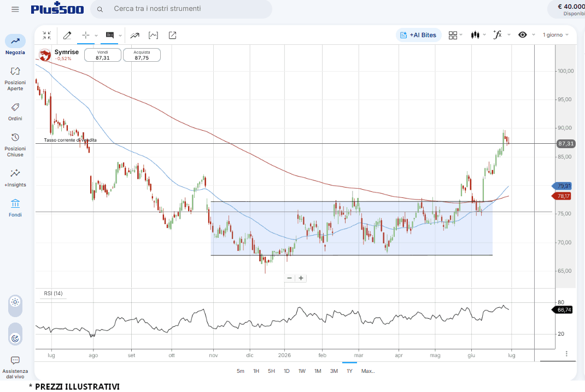This screenshot has height=392, width=585.
Task: Click the chart zoom in plus button
Action: (301, 278)
